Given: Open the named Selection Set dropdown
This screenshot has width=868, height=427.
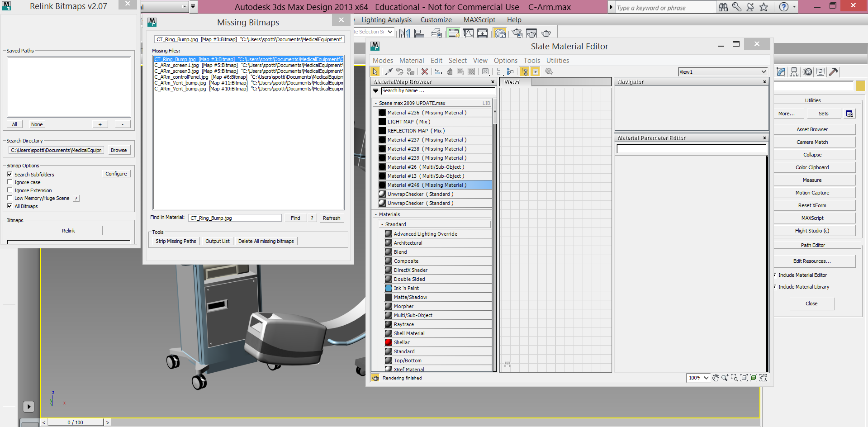Looking at the screenshot, I should coord(390,32).
